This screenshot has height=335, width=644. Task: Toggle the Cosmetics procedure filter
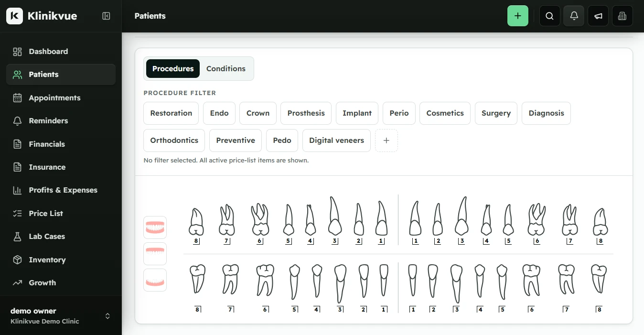[445, 113]
